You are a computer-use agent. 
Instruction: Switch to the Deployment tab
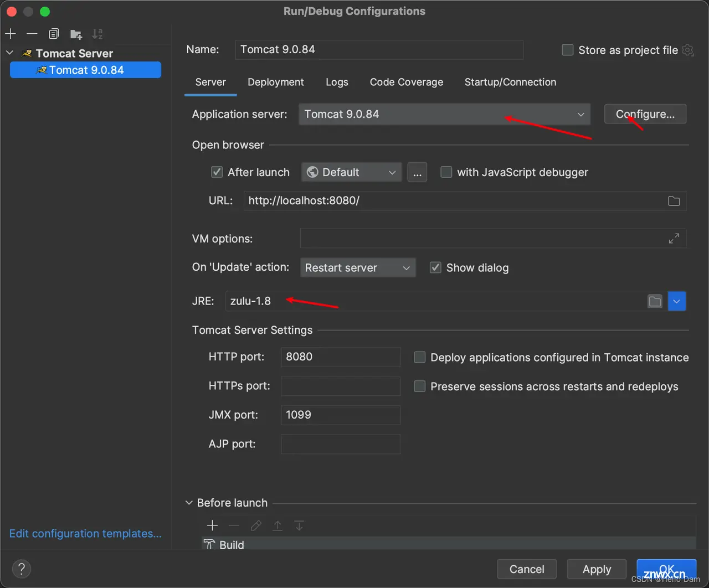[x=276, y=82]
